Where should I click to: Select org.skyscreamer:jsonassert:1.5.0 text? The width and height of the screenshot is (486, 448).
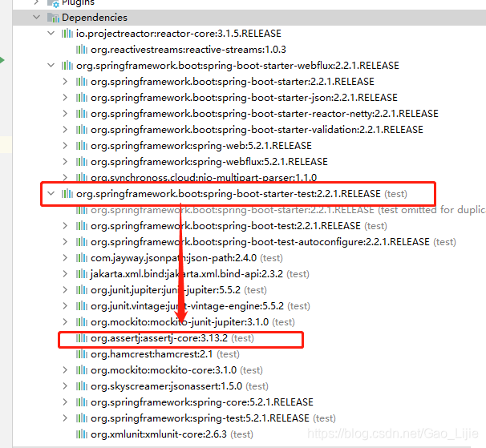tap(167, 386)
